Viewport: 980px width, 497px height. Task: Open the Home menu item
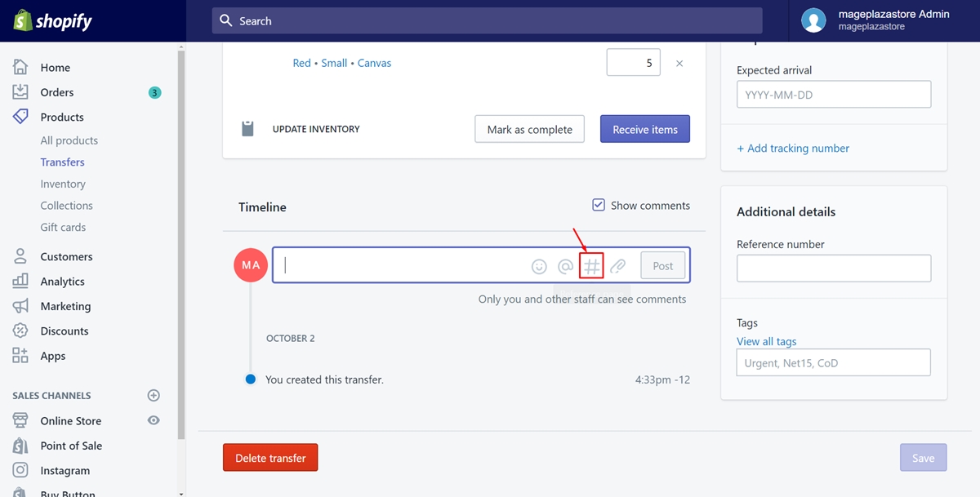pos(56,68)
